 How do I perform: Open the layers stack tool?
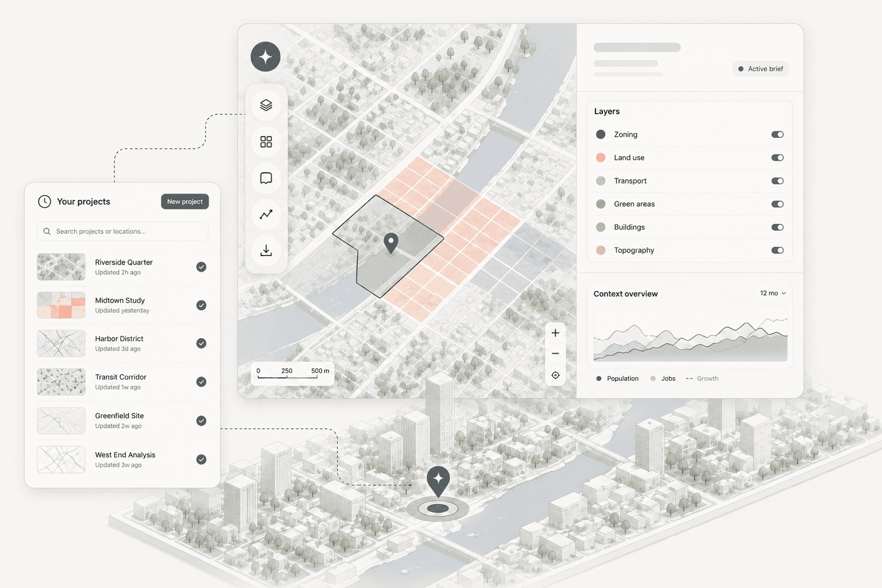(266, 105)
